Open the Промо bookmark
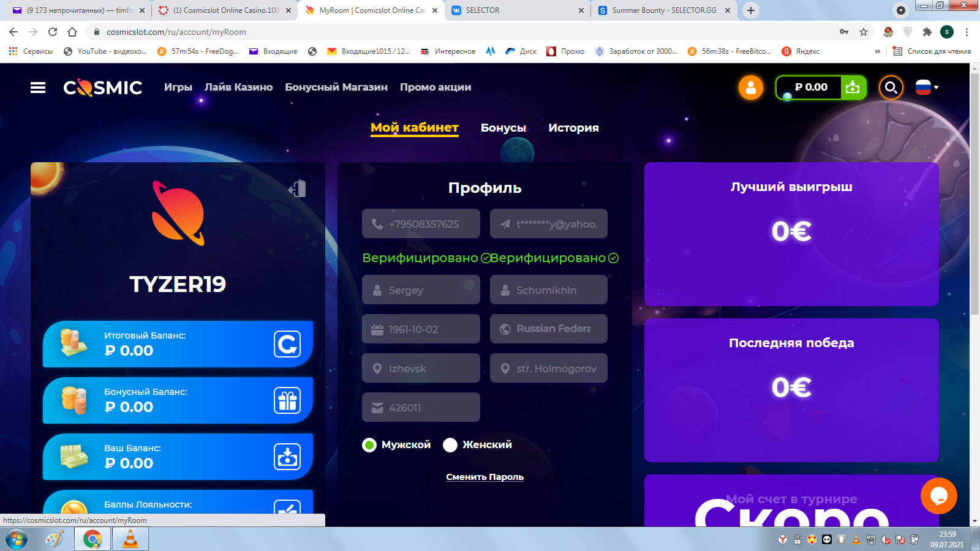Image resolution: width=980 pixels, height=551 pixels. [565, 51]
